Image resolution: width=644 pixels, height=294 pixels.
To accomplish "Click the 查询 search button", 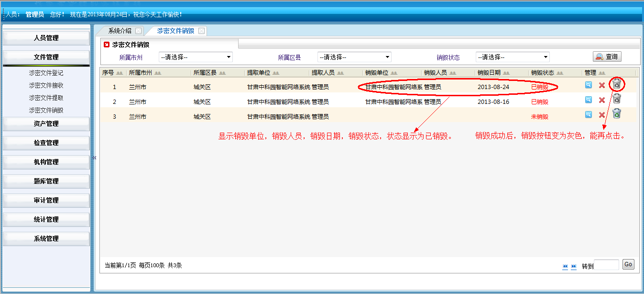I will pos(607,57).
